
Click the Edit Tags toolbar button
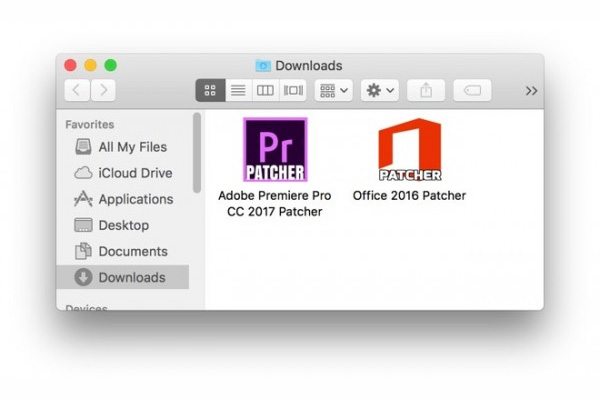pyautogui.click(x=472, y=91)
